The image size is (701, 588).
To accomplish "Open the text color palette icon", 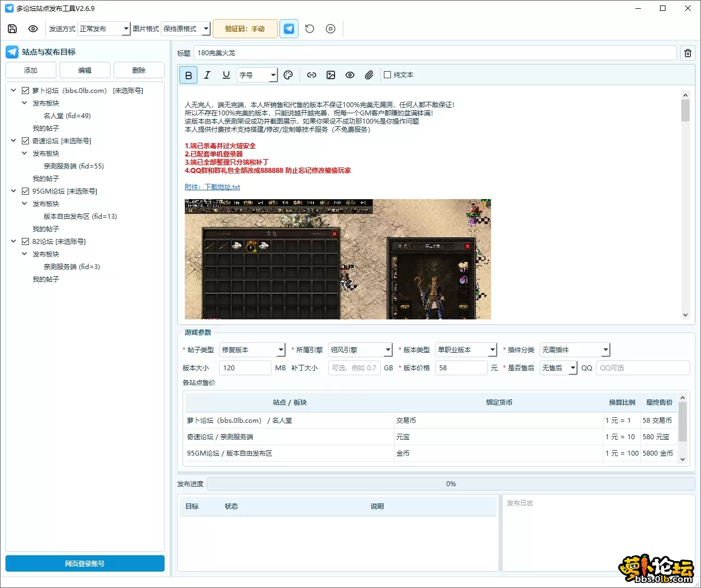I will coord(289,75).
